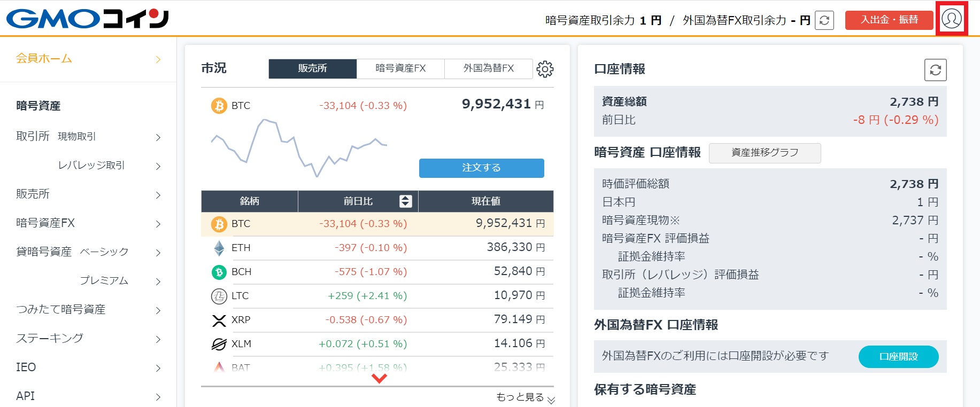The width and height of the screenshot is (980, 407).
Task: Switch to the 暗号資産FX market tab
Action: click(400, 68)
